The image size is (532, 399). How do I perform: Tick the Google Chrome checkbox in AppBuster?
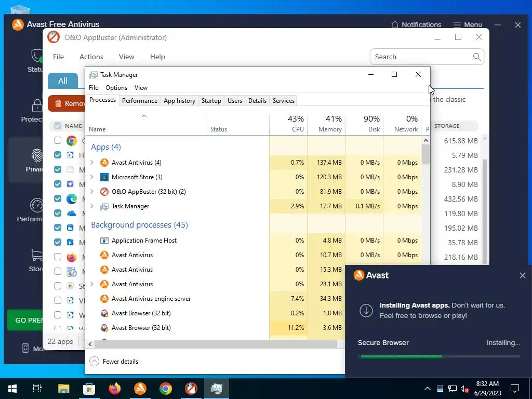[x=58, y=140]
